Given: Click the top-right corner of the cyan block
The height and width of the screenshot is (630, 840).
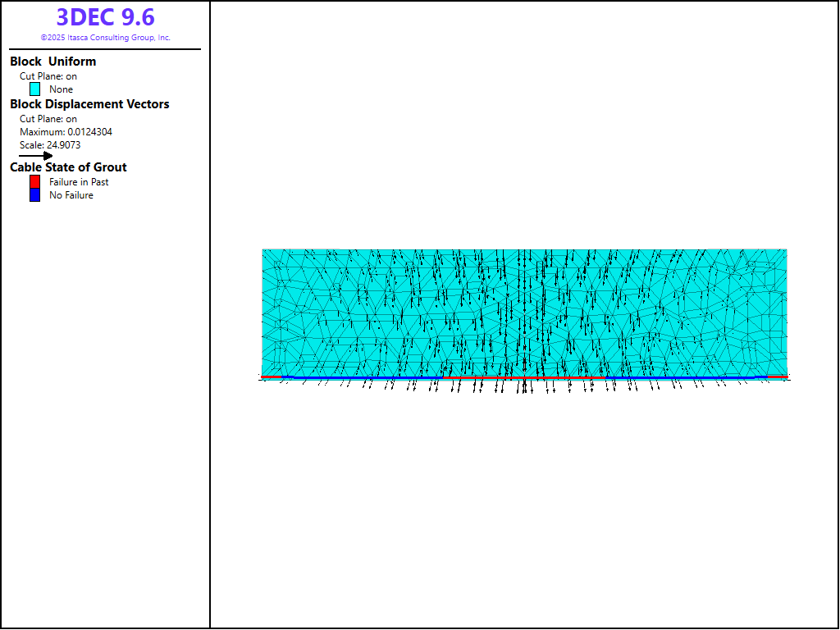Looking at the screenshot, I should click(x=786, y=250).
